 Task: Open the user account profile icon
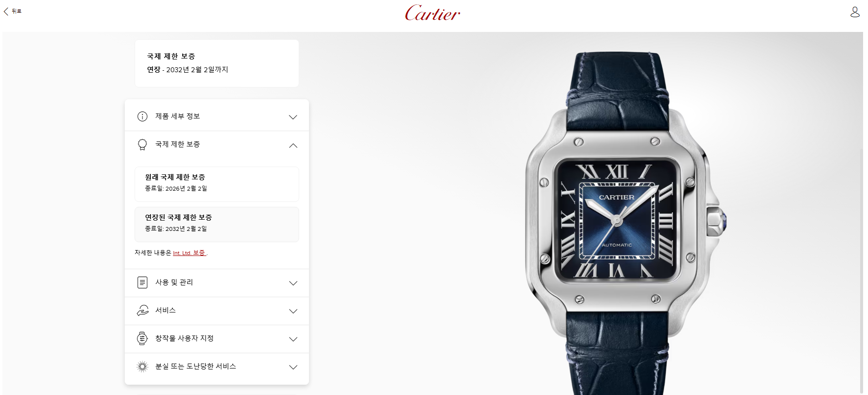pyautogui.click(x=855, y=12)
